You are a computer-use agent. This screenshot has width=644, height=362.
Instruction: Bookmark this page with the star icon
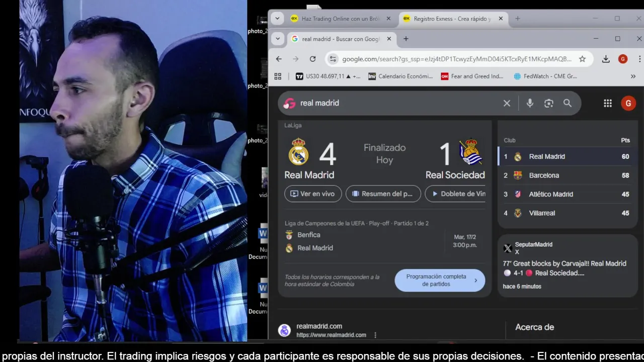coord(582,59)
